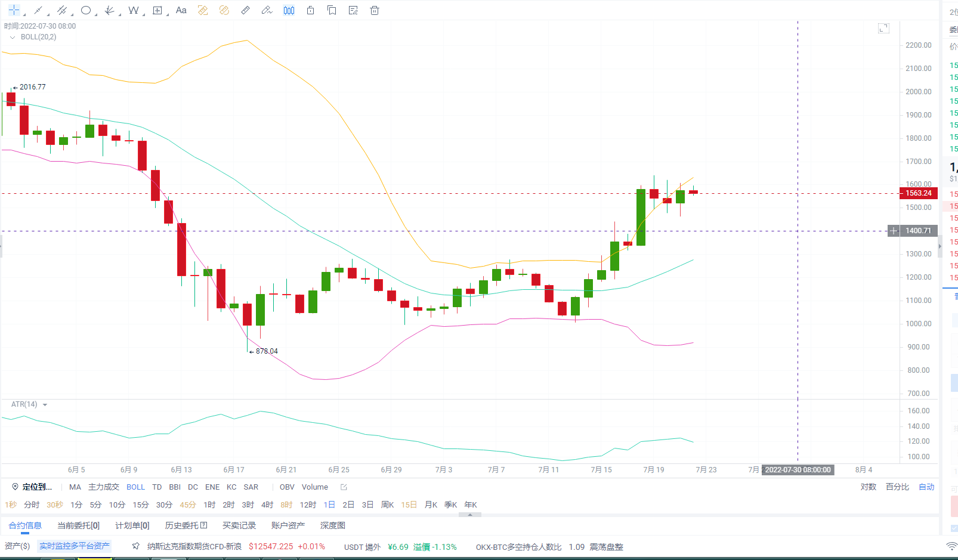The width and height of the screenshot is (958, 560).
Task: Select the 月K timeframe
Action: [431, 505]
